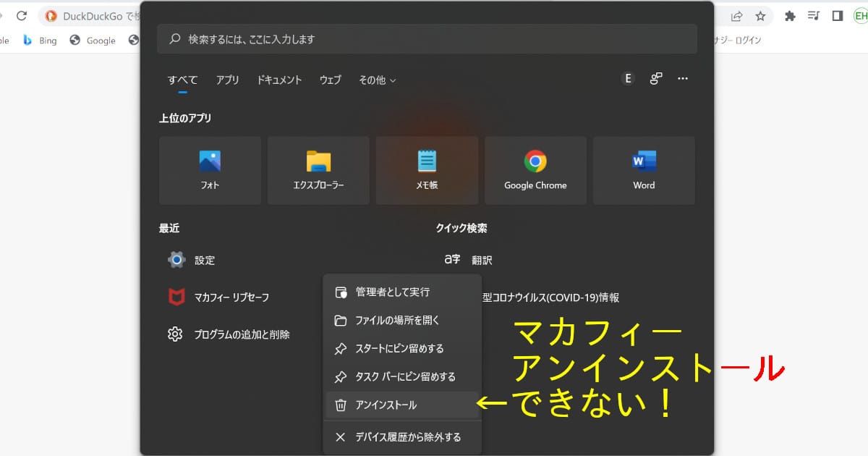Viewport: 868px width, 456px height.
Task: Open the Word app tile
Action: pyautogui.click(x=644, y=170)
